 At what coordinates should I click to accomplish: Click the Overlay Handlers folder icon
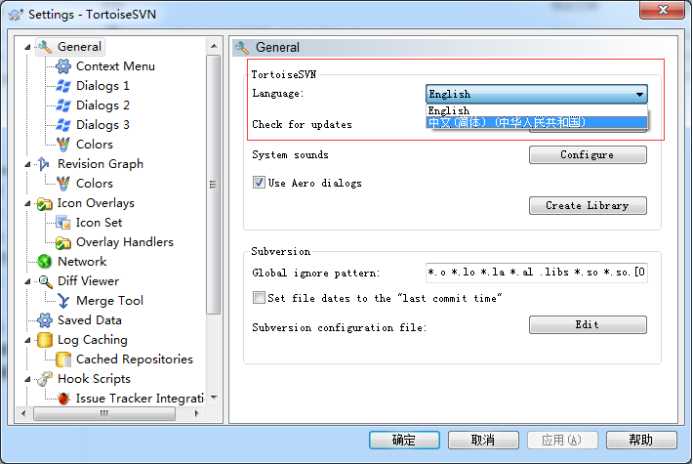click(x=63, y=242)
